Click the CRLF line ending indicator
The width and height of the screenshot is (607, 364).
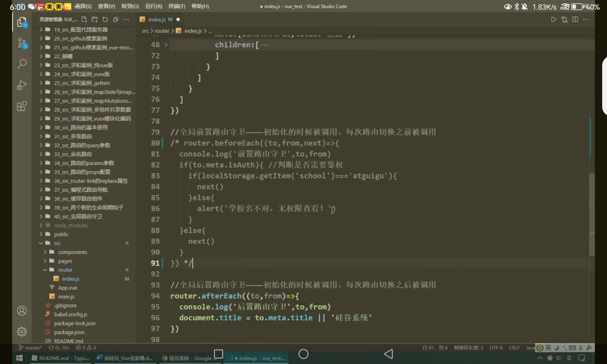514,348
